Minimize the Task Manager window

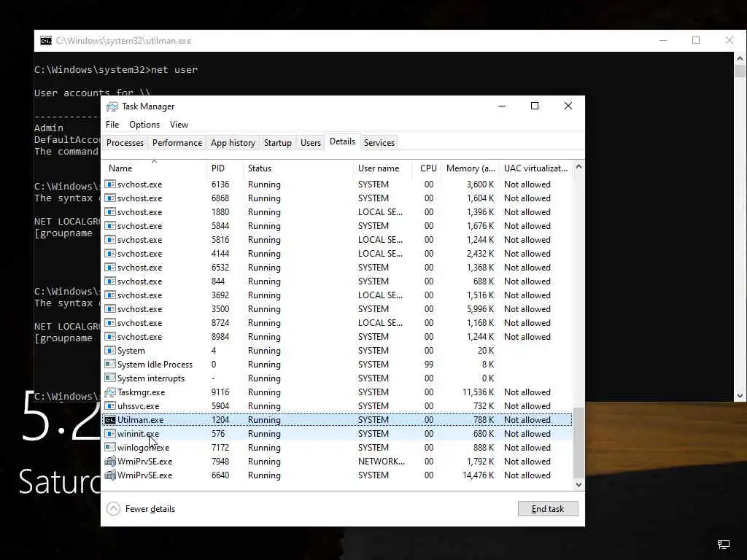[x=502, y=106]
